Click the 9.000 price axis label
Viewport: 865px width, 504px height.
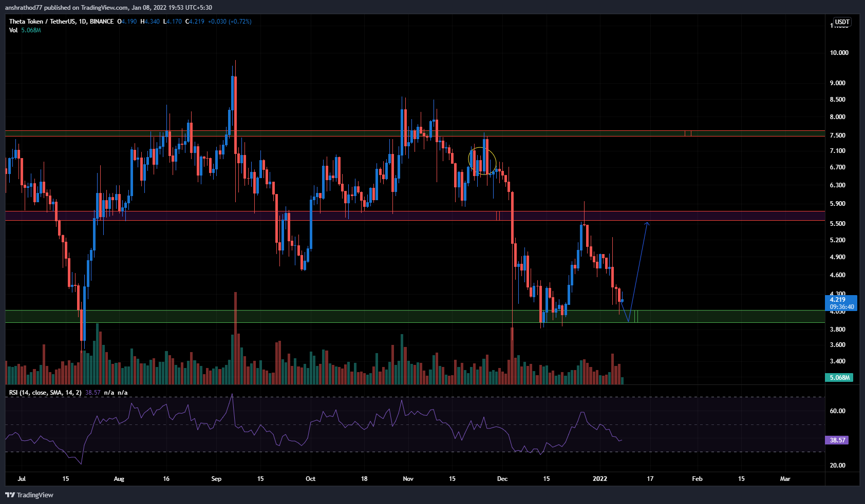coord(838,83)
